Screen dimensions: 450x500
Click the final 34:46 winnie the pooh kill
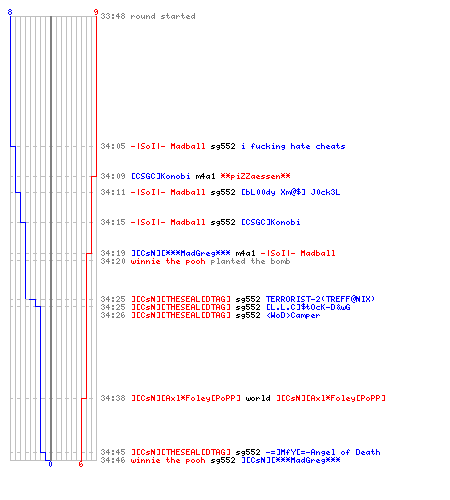click(220, 460)
